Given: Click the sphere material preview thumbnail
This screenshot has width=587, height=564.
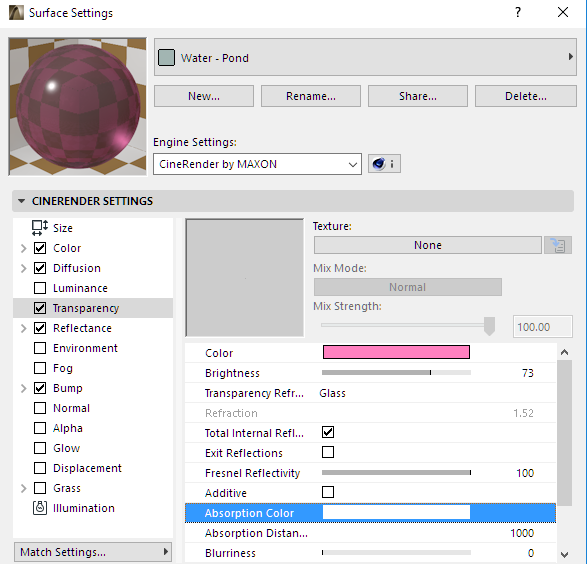Looking at the screenshot, I should coord(77,106).
